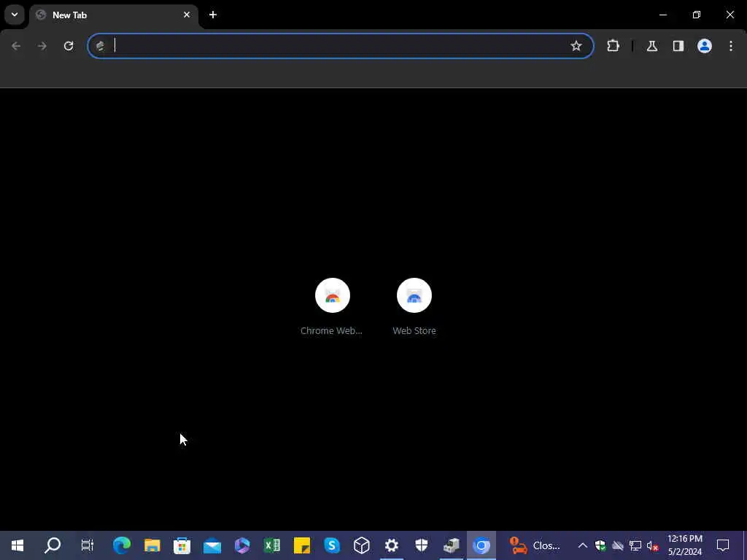Open the clock showing 12:16 PM

coord(685,545)
